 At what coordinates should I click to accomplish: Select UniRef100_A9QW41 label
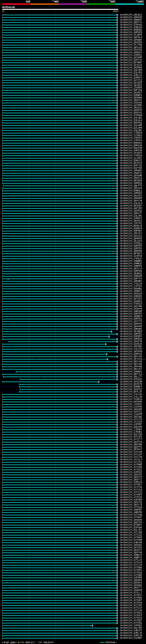pyautogui.click(x=131, y=371)
